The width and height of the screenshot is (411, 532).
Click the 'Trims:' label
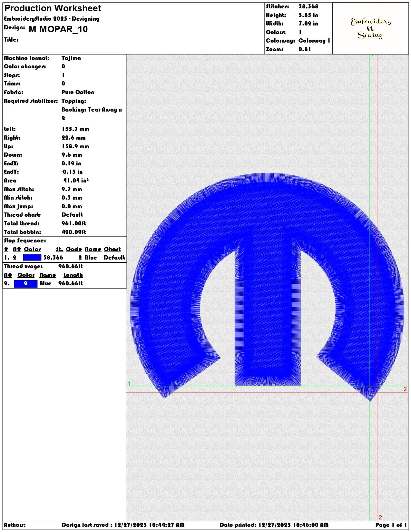pos(12,84)
